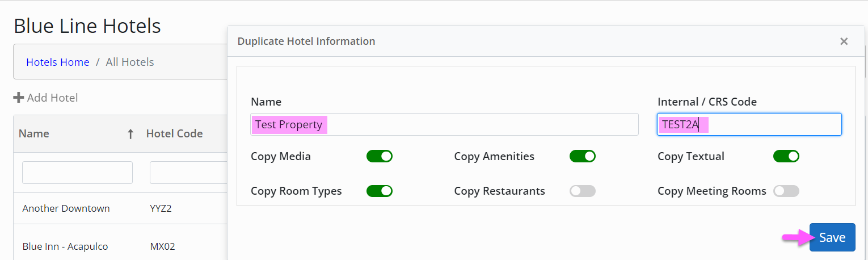
Task: Click the Hotel Code filter box
Action: [x=188, y=173]
